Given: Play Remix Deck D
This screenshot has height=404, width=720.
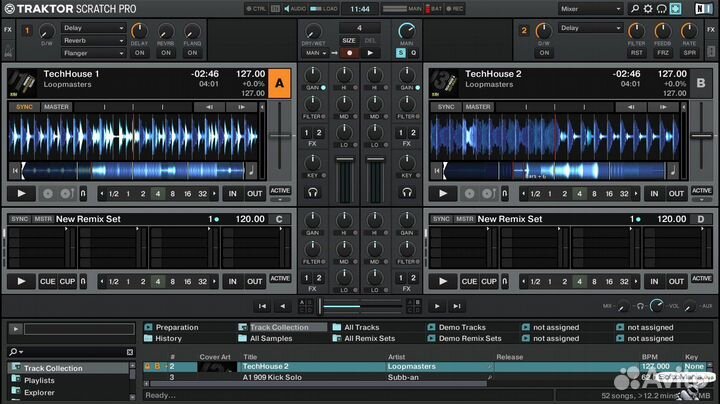Looking at the screenshot, I should point(443,281).
